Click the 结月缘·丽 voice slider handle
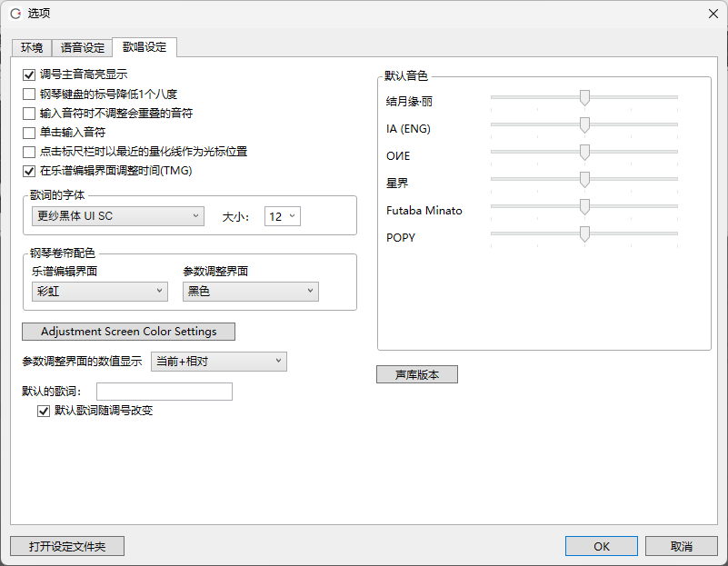 click(x=585, y=98)
